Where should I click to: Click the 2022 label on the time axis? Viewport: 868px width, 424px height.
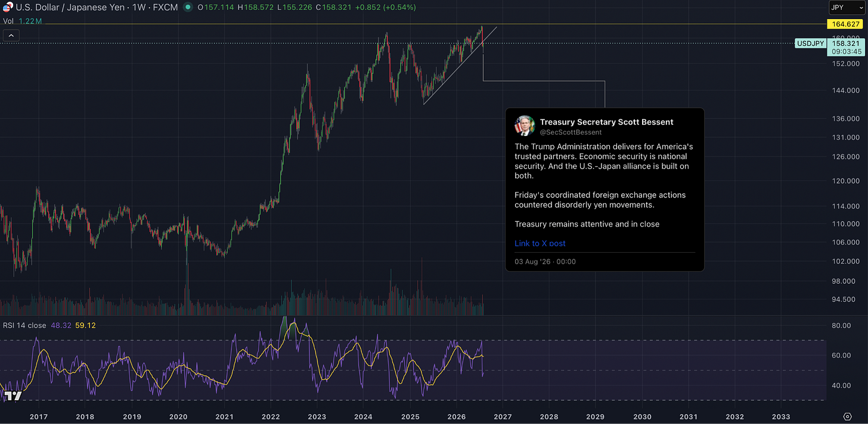tap(271, 416)
